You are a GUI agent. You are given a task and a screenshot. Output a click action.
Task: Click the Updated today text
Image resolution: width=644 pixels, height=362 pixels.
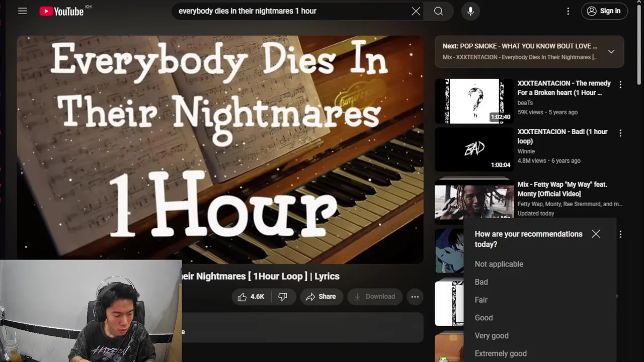[536, 213]
